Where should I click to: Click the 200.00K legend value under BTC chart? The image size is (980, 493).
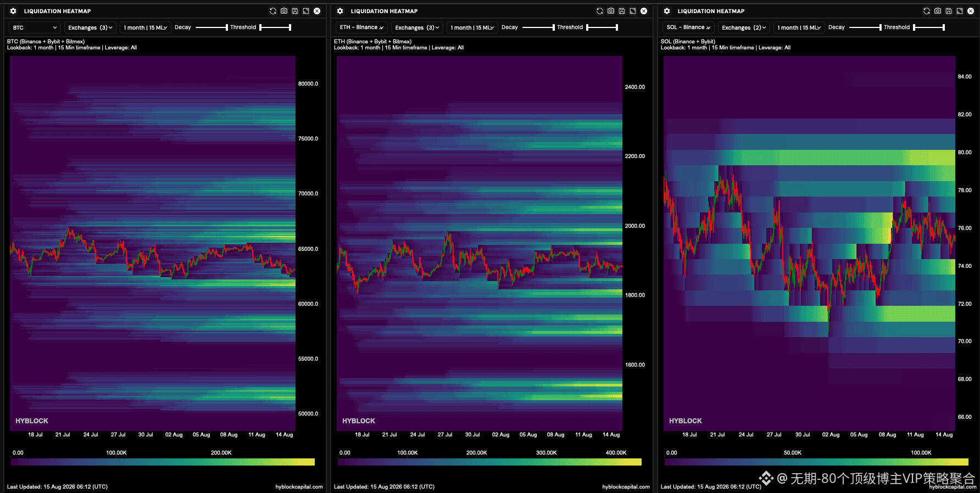click(x=221, y=453)
